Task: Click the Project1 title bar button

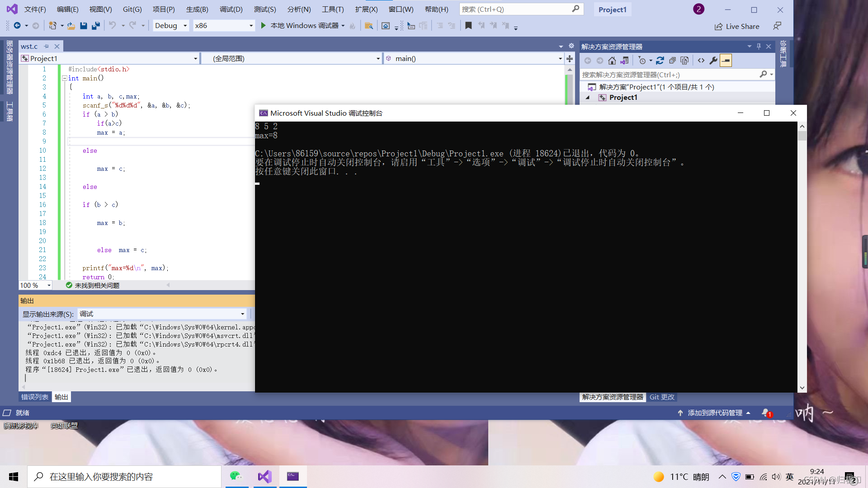Action: tap(613, 9)
